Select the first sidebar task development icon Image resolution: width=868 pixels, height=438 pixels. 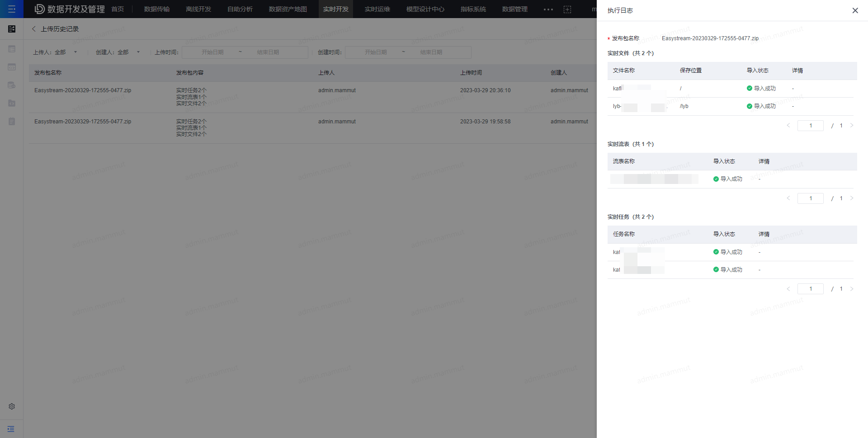point(12,29)
